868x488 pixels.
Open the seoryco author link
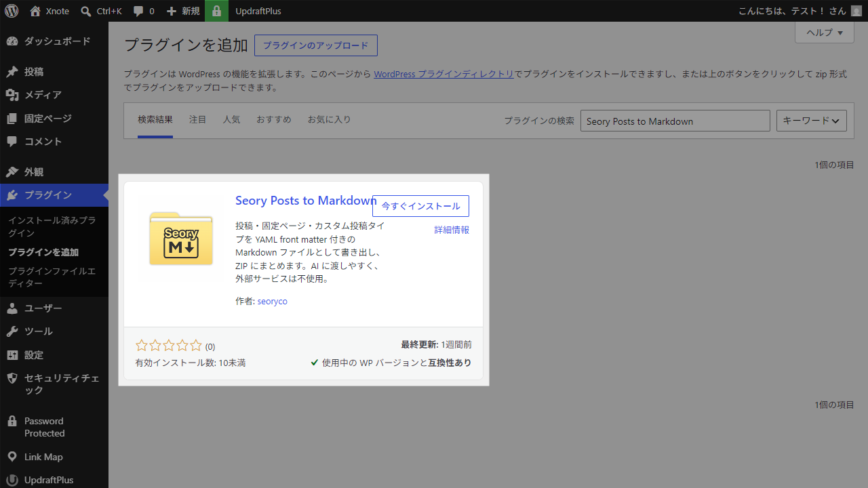[273, 301]
